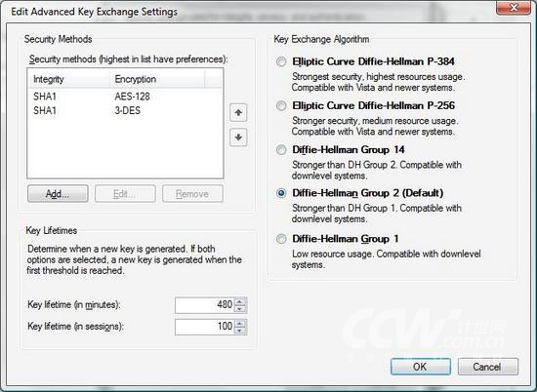Select the SHA1 3-DES list row
The image size is (537, 392).
[x=125, y=110]
